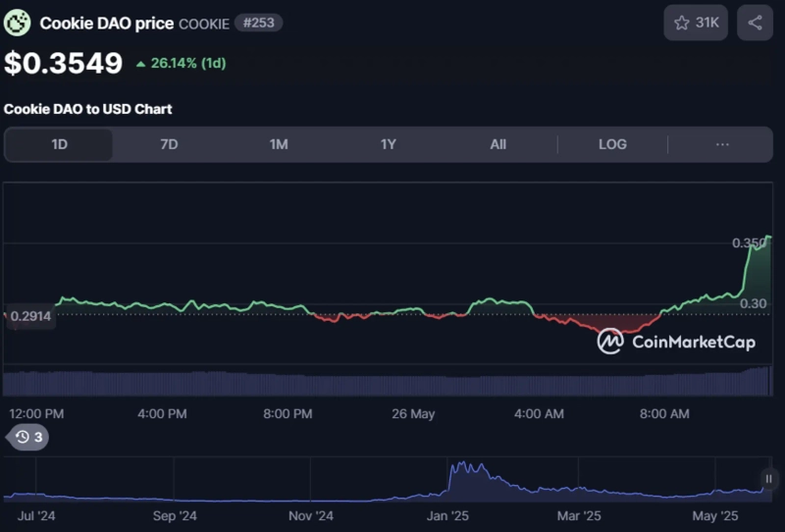Screen dimensions: 785x532
Task: Open the share icon menu
Action: tap(755, 23)
